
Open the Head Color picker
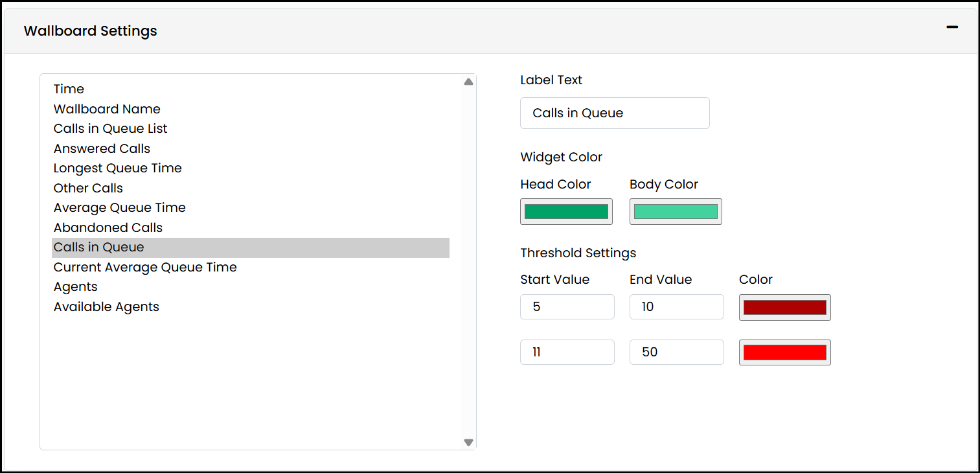pyautogui.click(x=566, y=211)
